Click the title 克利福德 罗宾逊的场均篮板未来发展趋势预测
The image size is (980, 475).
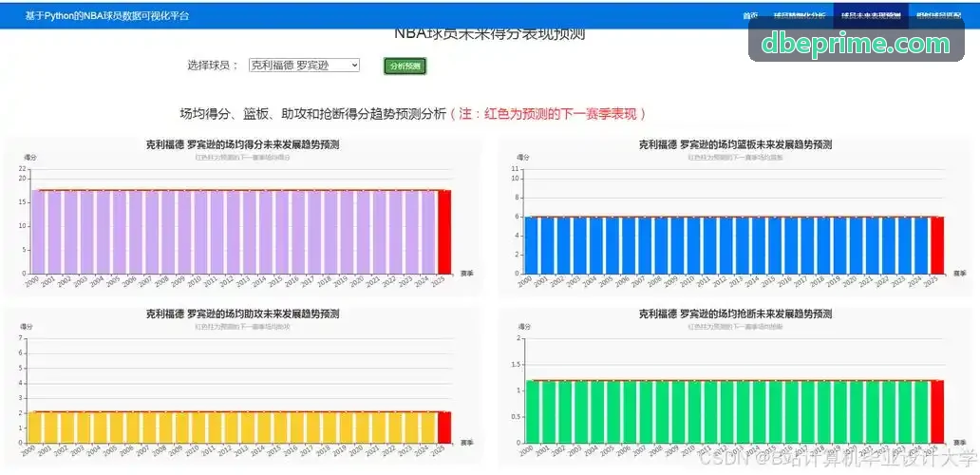pyautogui.click(x=735, y=145)
